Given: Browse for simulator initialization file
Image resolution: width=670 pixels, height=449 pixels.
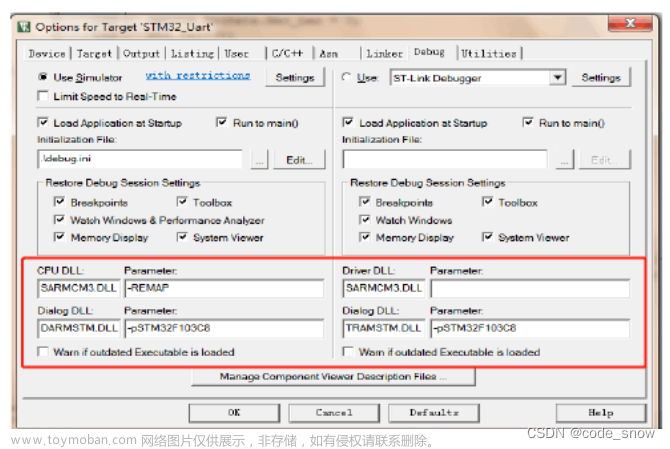Looking at the screenshot, I should click(259, 160).
